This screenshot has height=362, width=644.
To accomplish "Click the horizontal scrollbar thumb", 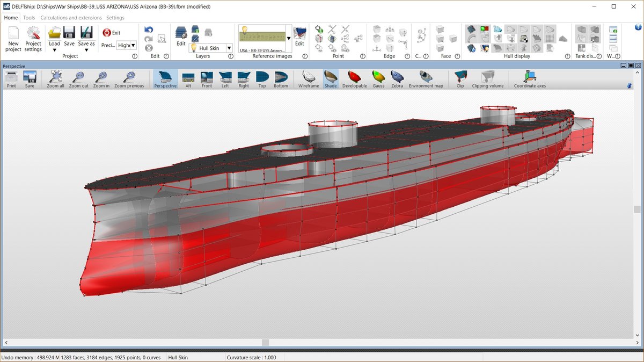I will (265, 343).
